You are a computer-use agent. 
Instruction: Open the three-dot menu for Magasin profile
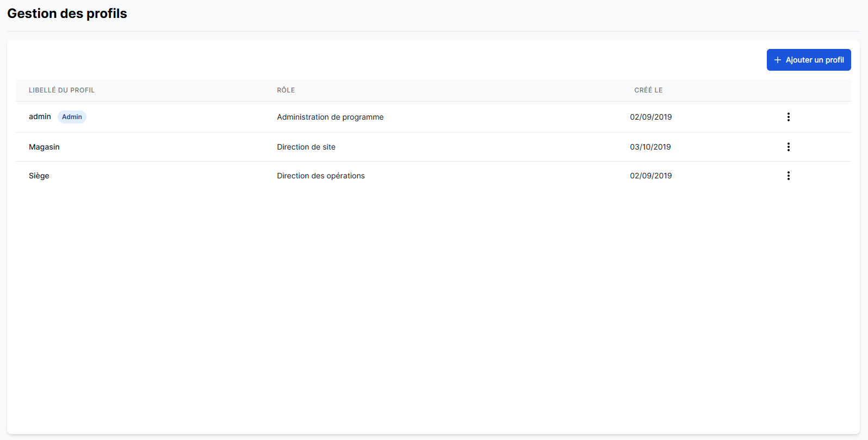pos(788,147)
